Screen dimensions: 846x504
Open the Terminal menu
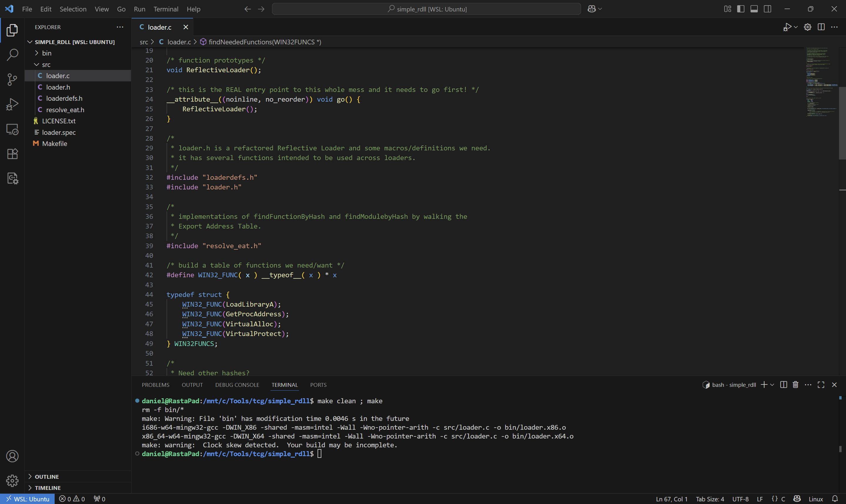point(165,9)
